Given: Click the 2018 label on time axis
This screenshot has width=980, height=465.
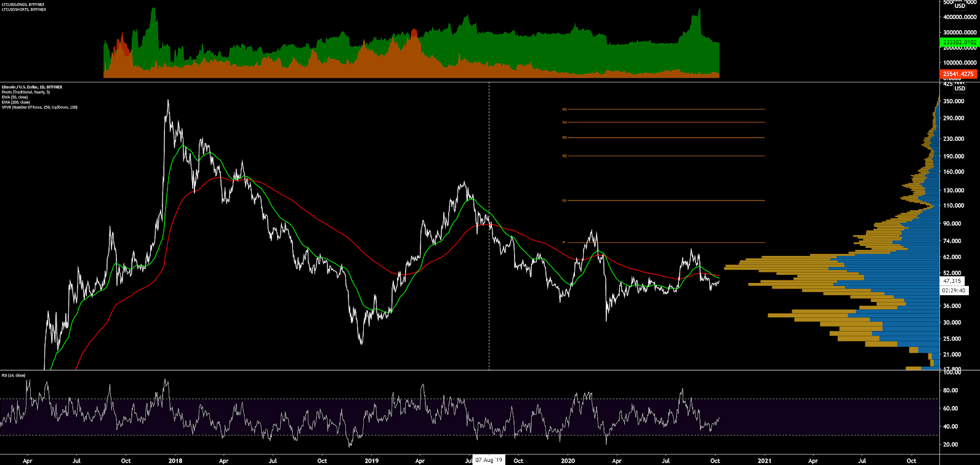Looking at the screenshot, I should (175, 459).
